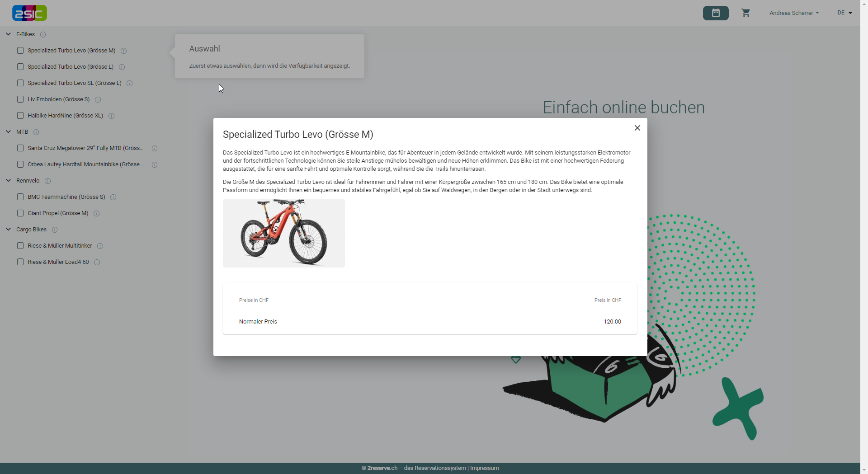
Task: Open the calendar view icon button
Action: (715, 13)
